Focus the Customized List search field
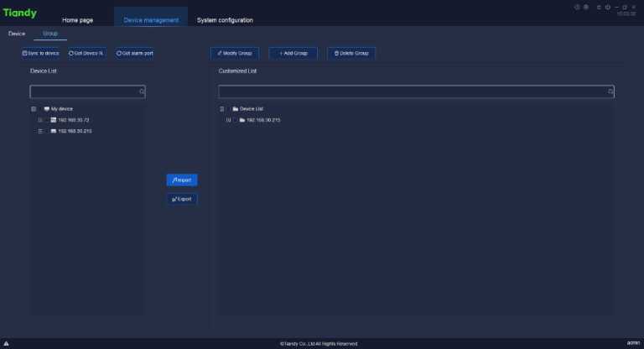Viewport: 644px width, 349px height. [x=411, y=91]
